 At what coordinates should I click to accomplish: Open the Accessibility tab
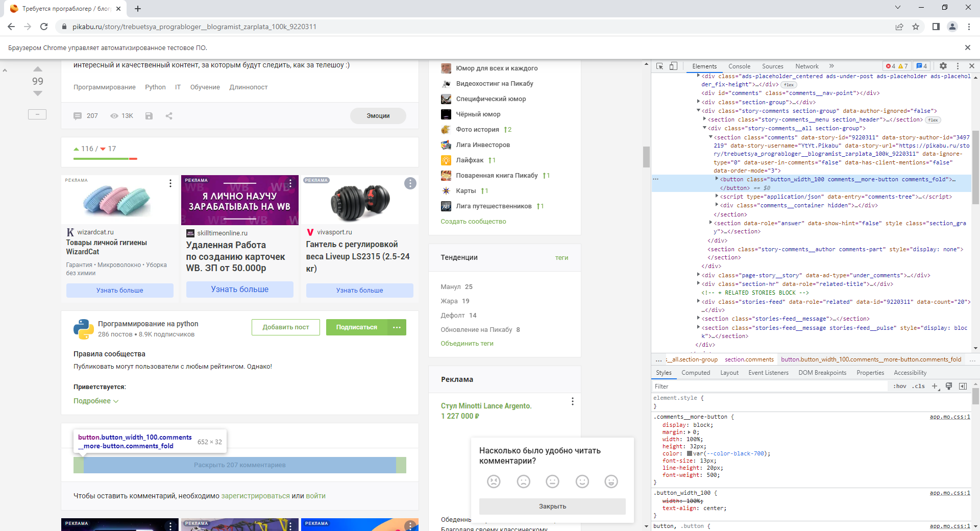[x=910, y=373]
